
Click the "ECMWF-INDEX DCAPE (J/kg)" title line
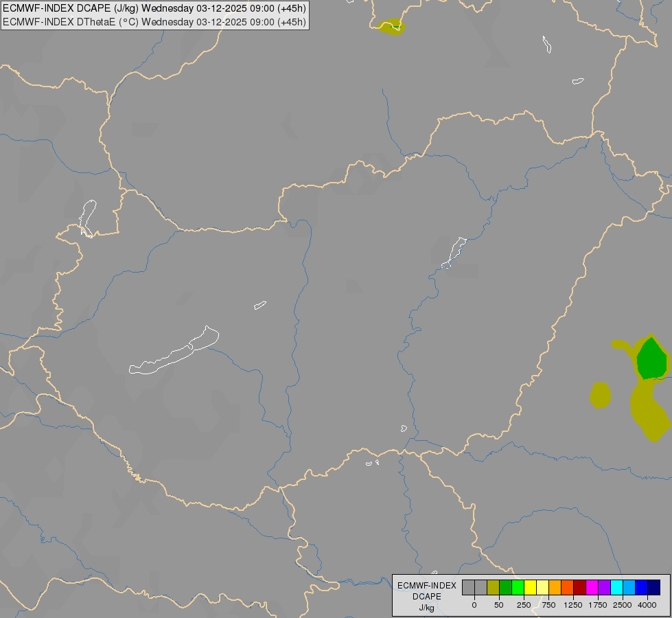coord(154,8)
